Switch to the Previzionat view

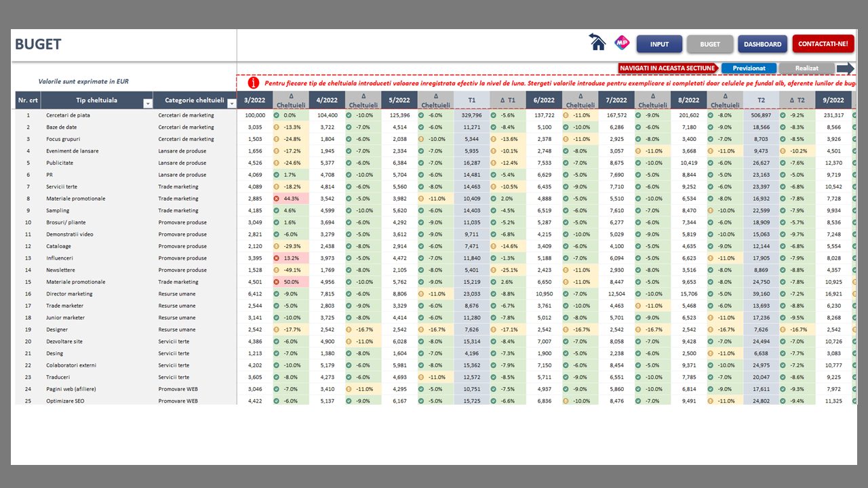(749, 68)
